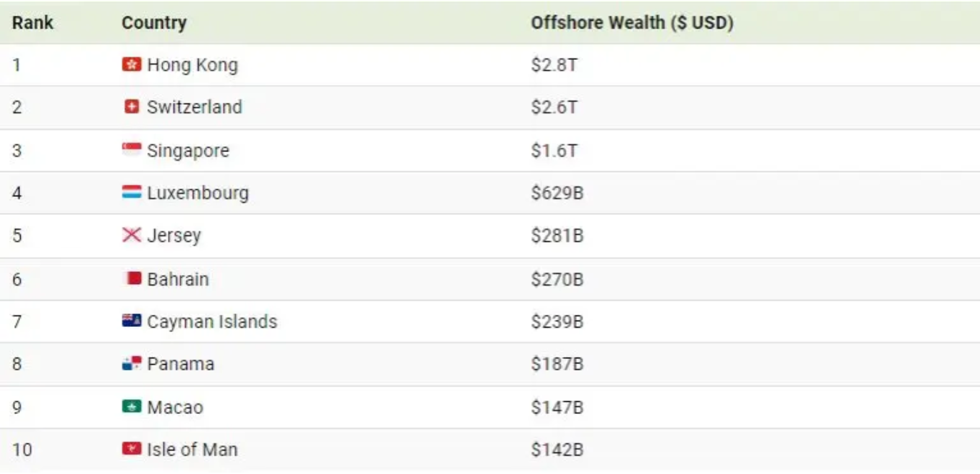The width and height of the screenshot is (980, 474).
Task: Select the Switzerland country name
Action: pos(194,107)
